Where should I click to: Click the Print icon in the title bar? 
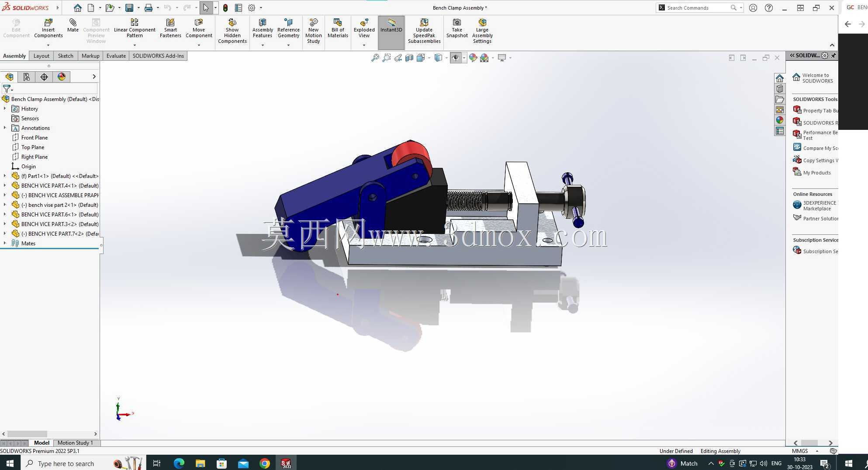149,8
